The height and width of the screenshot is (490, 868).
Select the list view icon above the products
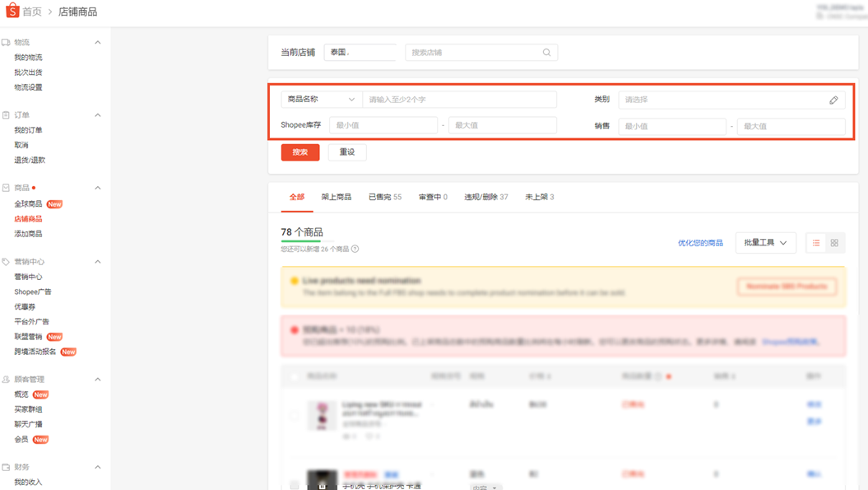pyautogui.click(x=814, y=242)
